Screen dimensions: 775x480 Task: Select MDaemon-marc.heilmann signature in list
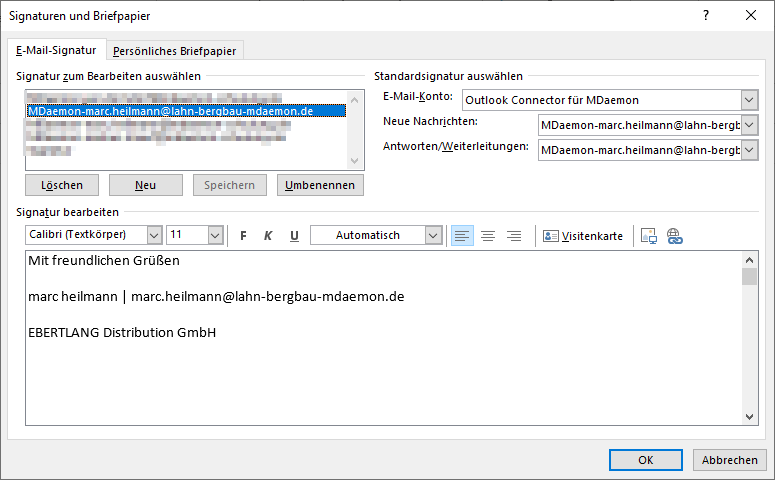(x=170, y=111)
